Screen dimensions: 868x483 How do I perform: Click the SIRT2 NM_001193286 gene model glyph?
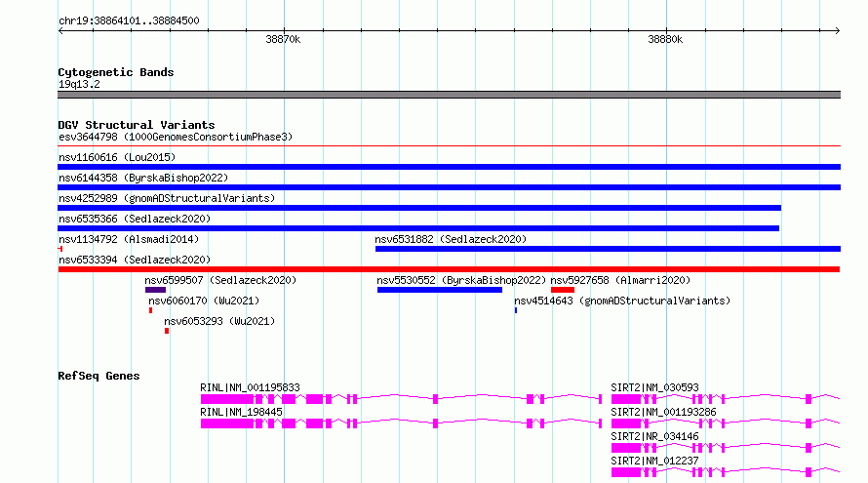click(726, 423)
